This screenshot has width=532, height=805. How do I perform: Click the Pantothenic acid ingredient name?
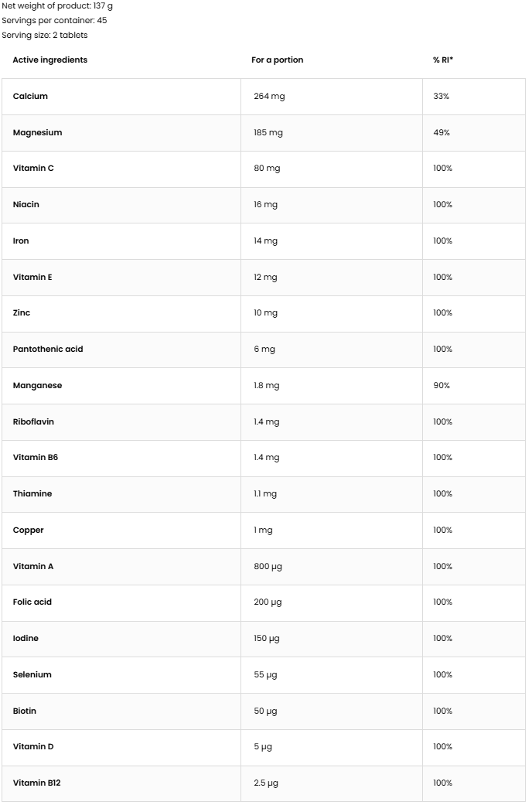tap(48, 350)
